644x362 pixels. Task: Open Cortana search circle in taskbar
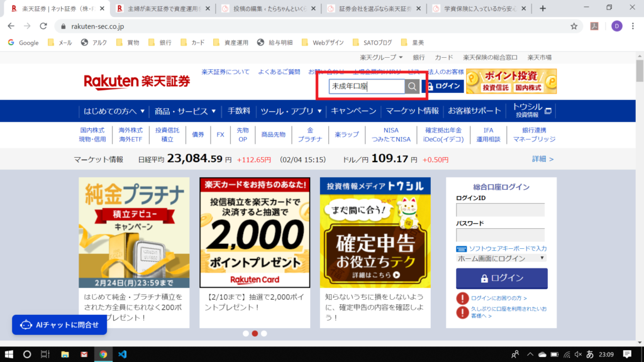pos(27,354)
